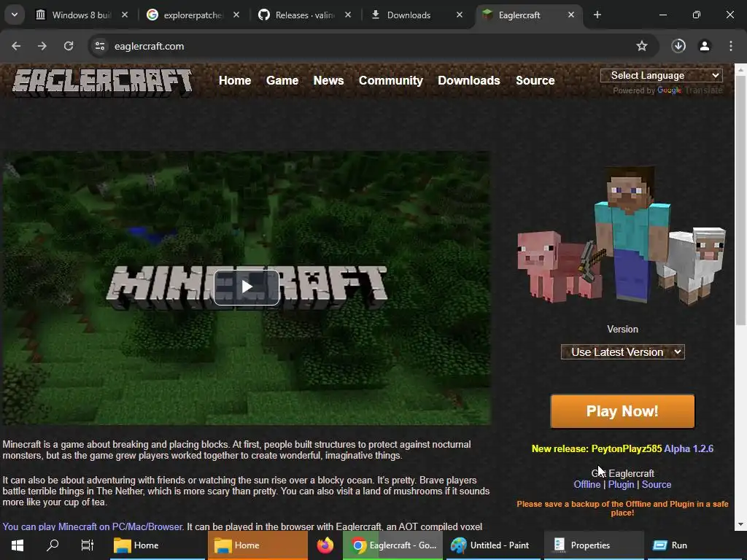Open the Home nav item

pos(235,80)
